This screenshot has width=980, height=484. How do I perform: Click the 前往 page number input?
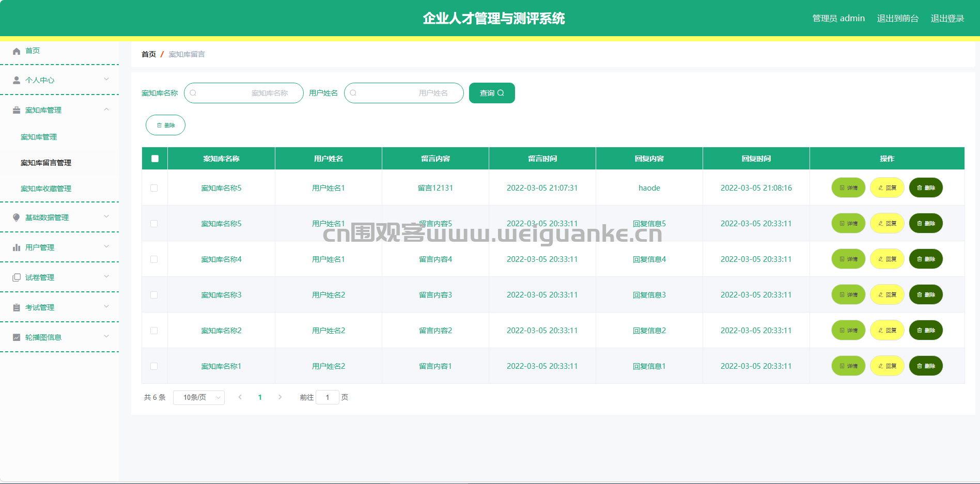pyautogui.click(x=328, y=397)
